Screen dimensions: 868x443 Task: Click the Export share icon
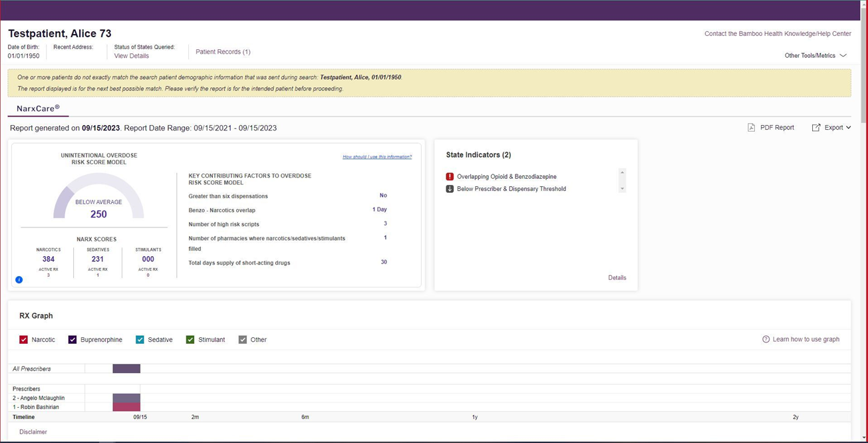tap(816, 128)
